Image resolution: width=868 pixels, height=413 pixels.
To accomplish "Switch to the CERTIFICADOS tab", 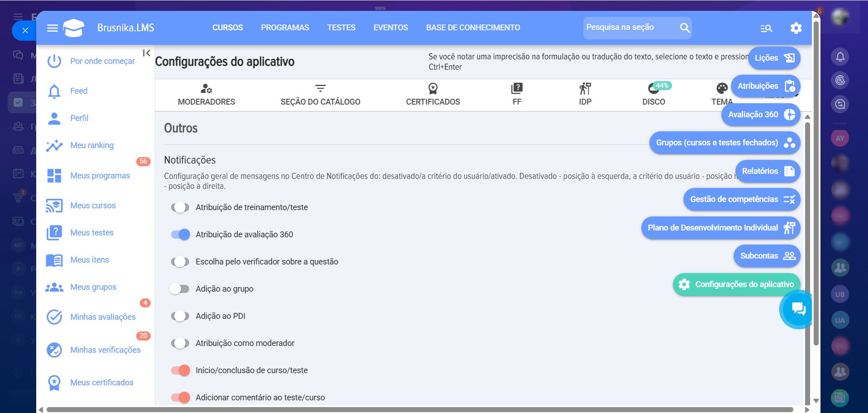I will [x=433, y=94].
